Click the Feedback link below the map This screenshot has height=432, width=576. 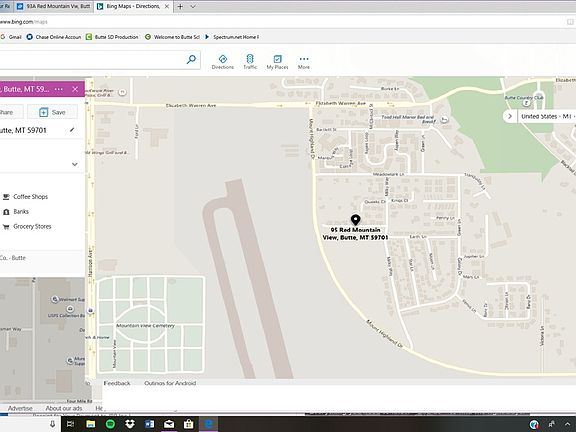(x=117, y=383)
